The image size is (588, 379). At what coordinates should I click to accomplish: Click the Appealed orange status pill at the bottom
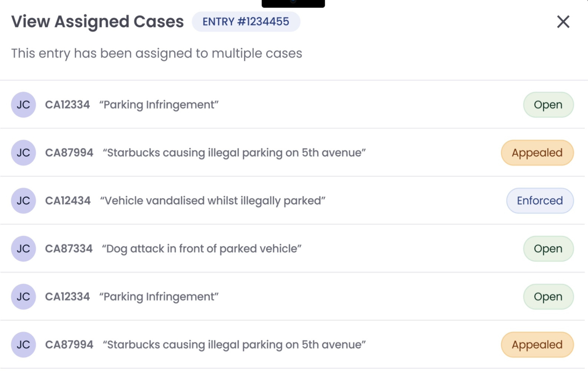[x=536, y=345]
